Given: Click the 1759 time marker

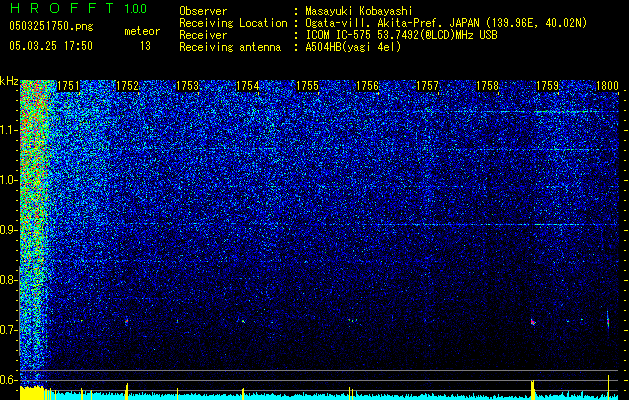Looking at the screenshot, I should [548, 86].
